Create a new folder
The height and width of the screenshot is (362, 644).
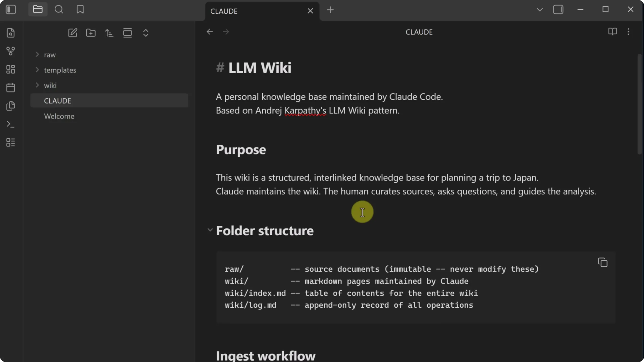click(91, 33)
